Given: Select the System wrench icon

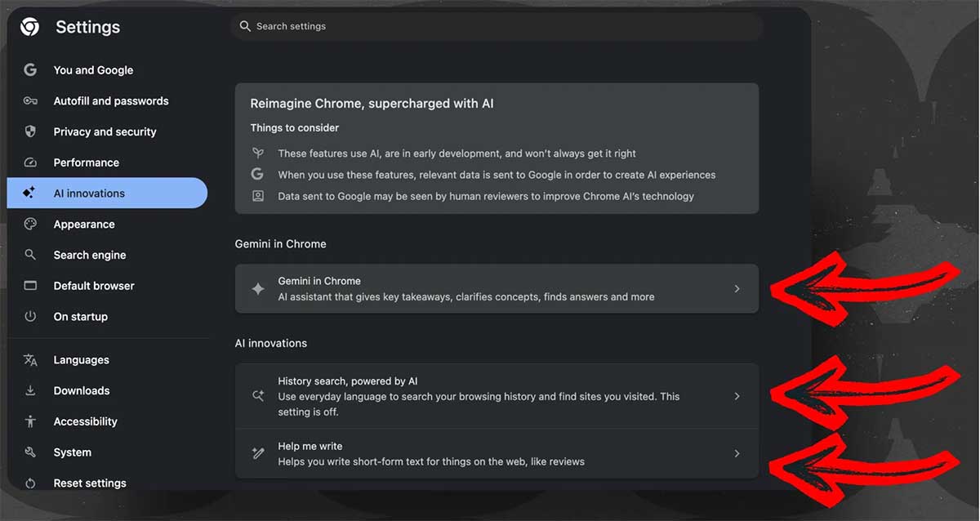Looking at the screenshot, I should 29,452.
